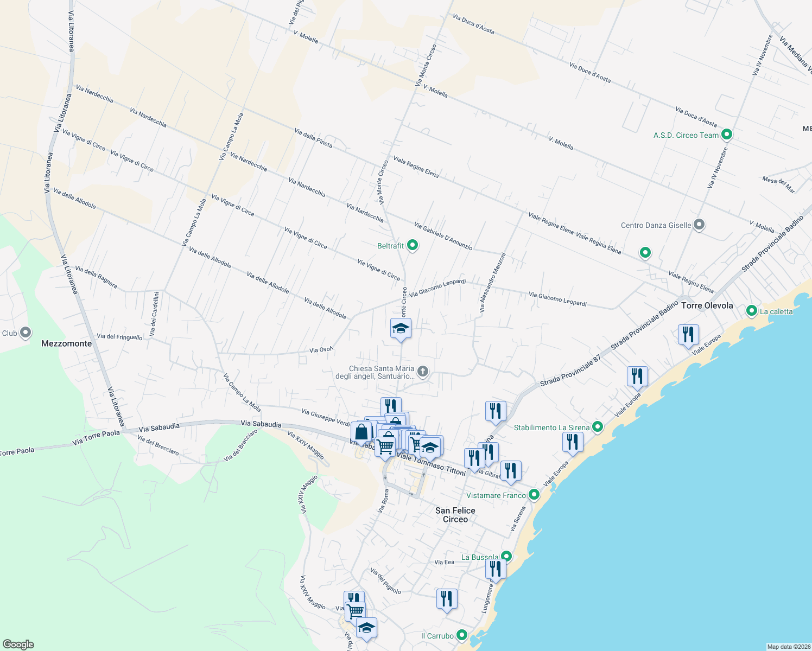Select the school marker near Via Ovo
Screen dimensions: 812x651
(401, 329)
